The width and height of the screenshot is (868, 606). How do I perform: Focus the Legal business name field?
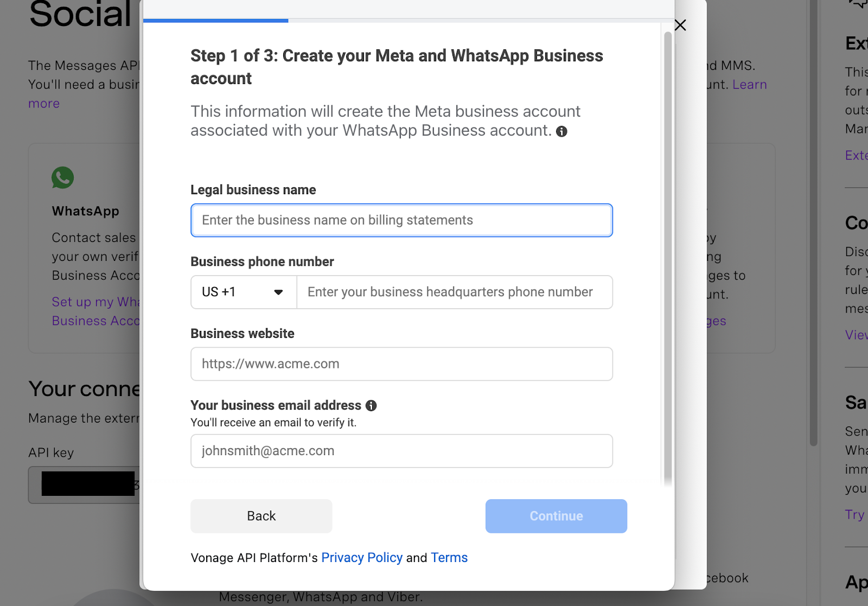401,220
